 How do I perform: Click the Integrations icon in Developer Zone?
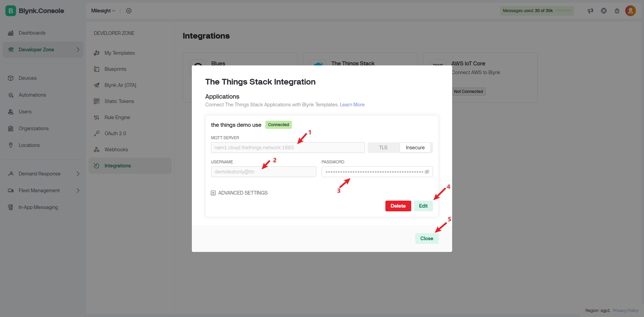(x=97, y=166)
